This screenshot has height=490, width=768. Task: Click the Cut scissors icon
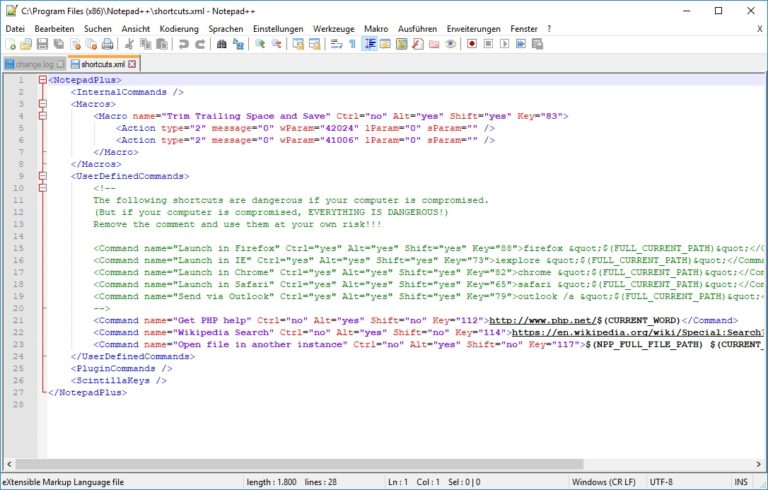click(129, 45)
